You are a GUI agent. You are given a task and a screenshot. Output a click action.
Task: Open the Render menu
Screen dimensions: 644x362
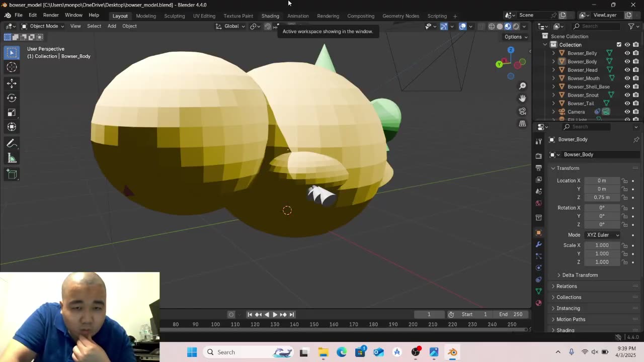(x=51, y=15)
